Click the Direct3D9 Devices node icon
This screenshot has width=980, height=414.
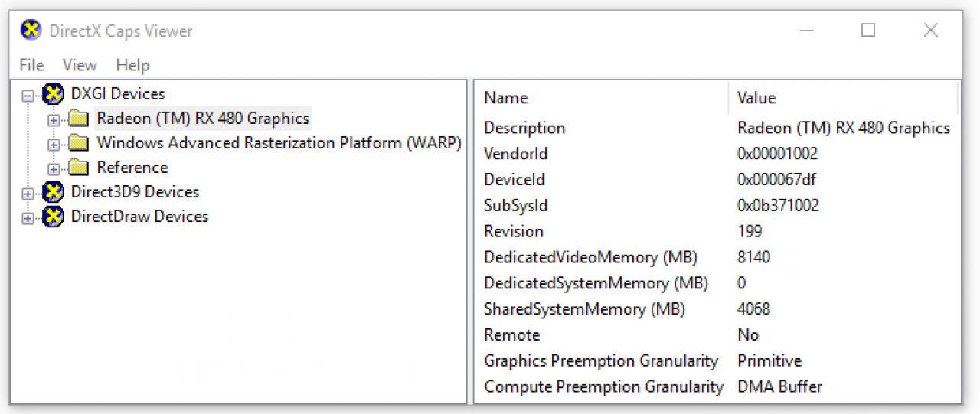tap(53, 192)
